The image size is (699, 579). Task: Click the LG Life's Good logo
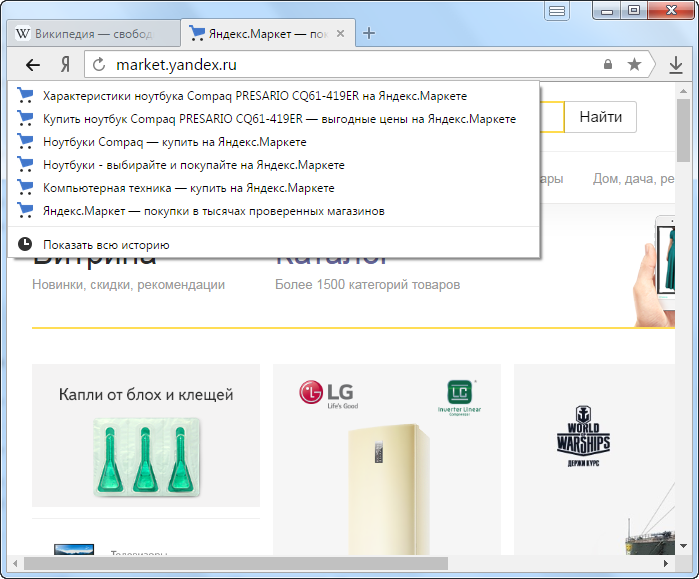(329, 394)
